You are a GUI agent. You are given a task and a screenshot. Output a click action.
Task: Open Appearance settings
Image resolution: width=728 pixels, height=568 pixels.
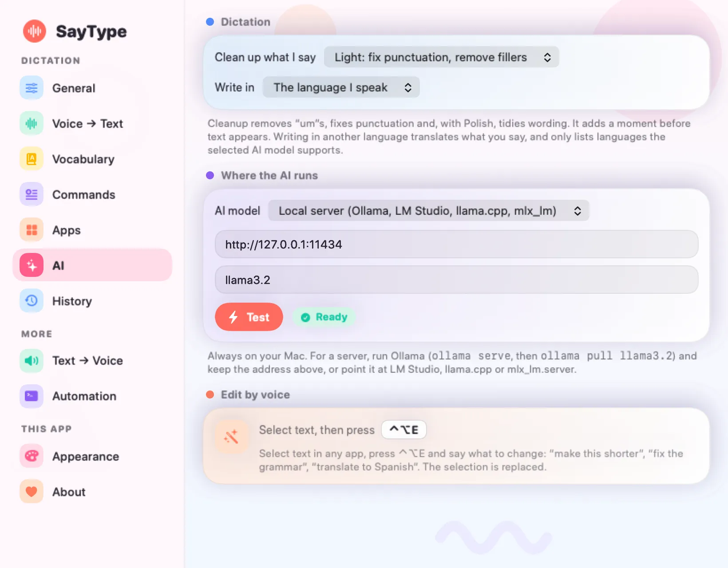coord(92,456)
